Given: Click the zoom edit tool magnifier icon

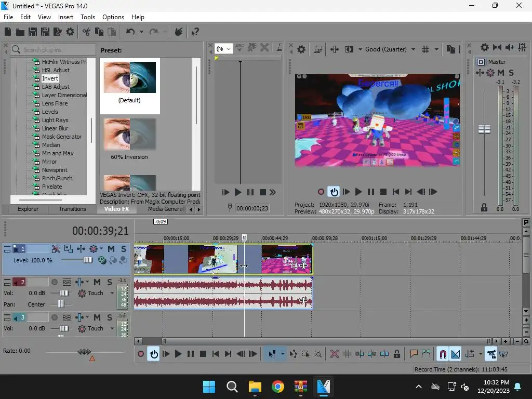Looking at the screenshot, I should pyautogui.click(x=318, y=354).
